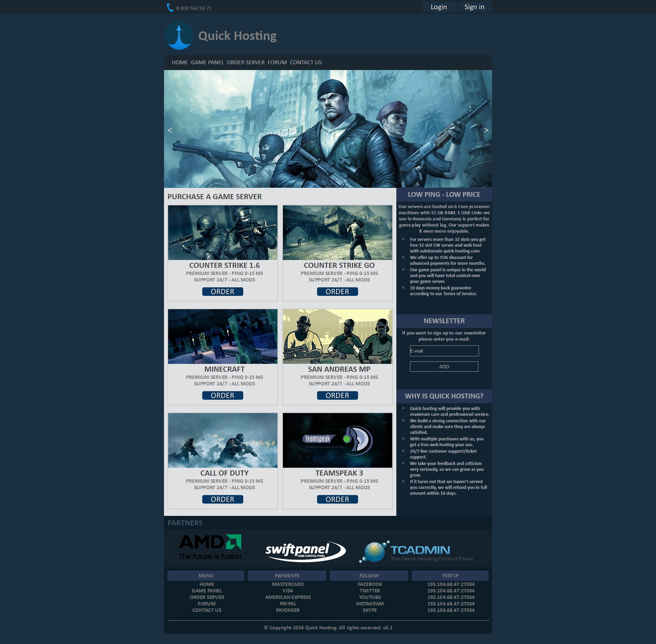Click the WHY IS QUICK HOSTING? heading
Viewport: 656px width, 644px height.
pos(444,396)
